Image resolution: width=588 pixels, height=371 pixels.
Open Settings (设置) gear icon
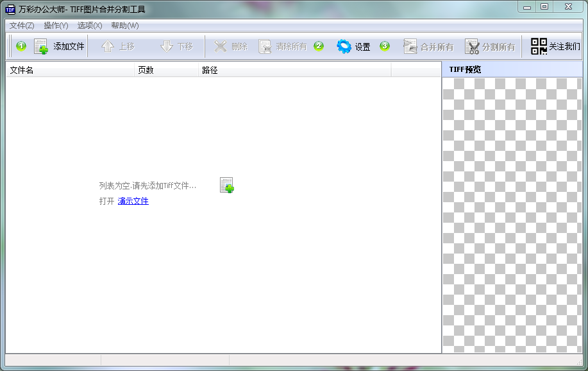click(344, 47)
